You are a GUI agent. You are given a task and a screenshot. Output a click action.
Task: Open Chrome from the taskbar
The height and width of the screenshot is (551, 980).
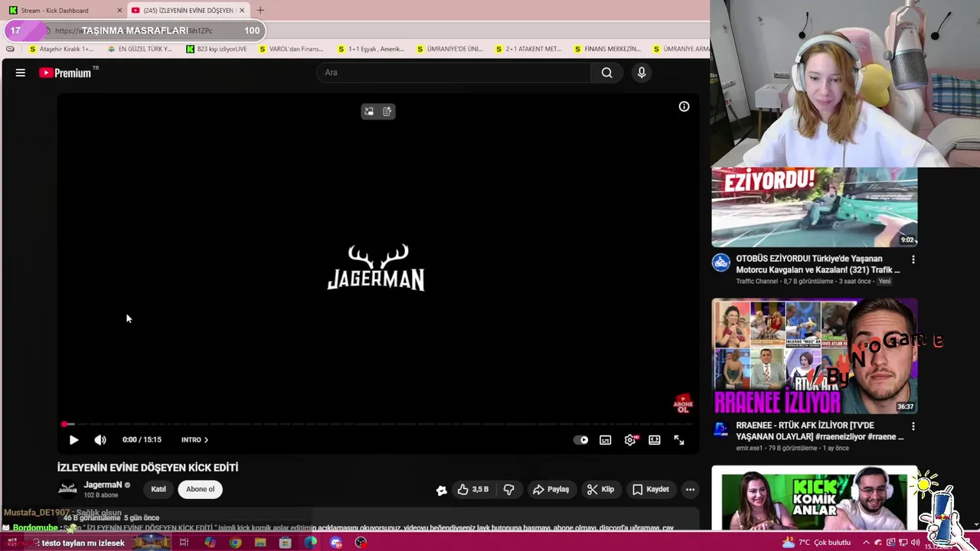(235, 543)
